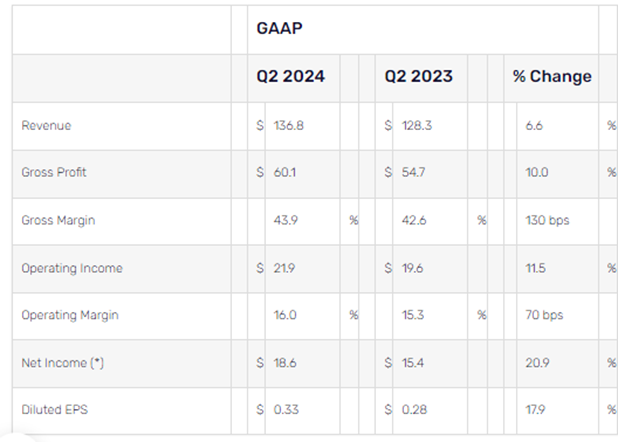Click the 70 bps change value

tap(544, 315)
